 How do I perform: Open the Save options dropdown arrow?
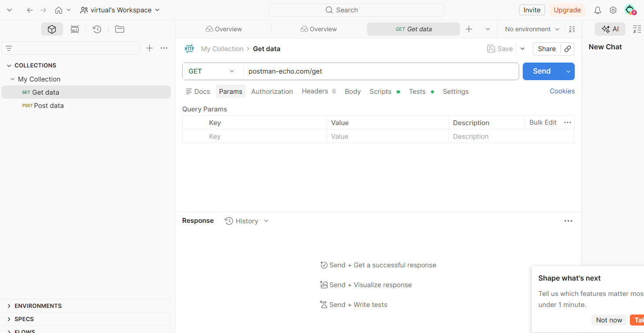point(523,49)
